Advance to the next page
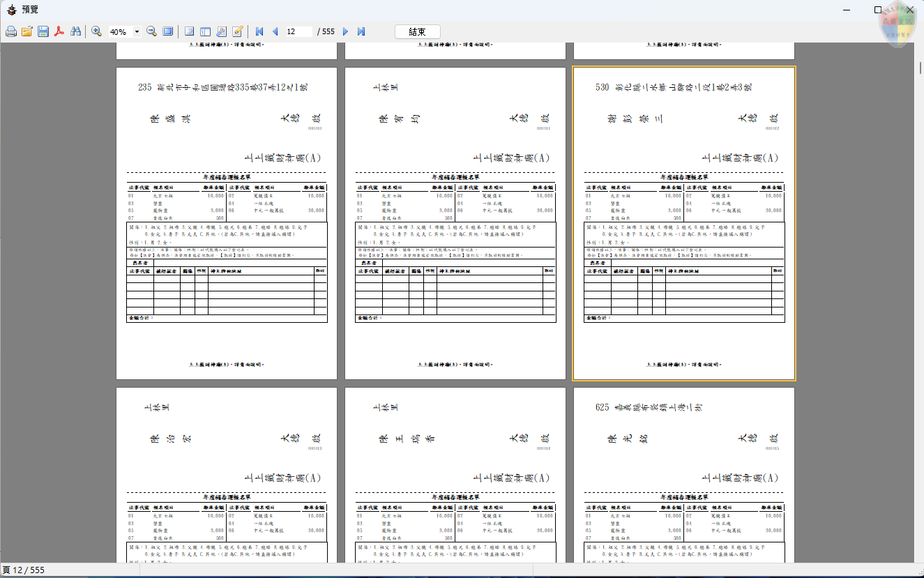 point(345,32)
